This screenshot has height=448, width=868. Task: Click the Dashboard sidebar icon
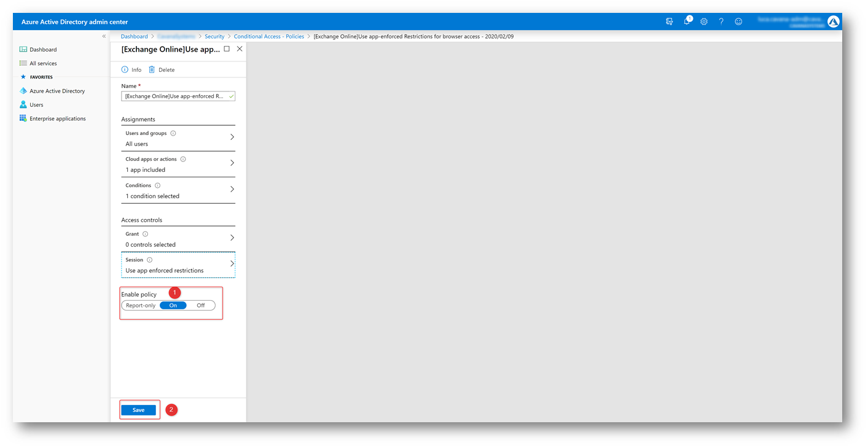(x=23, y=50)
